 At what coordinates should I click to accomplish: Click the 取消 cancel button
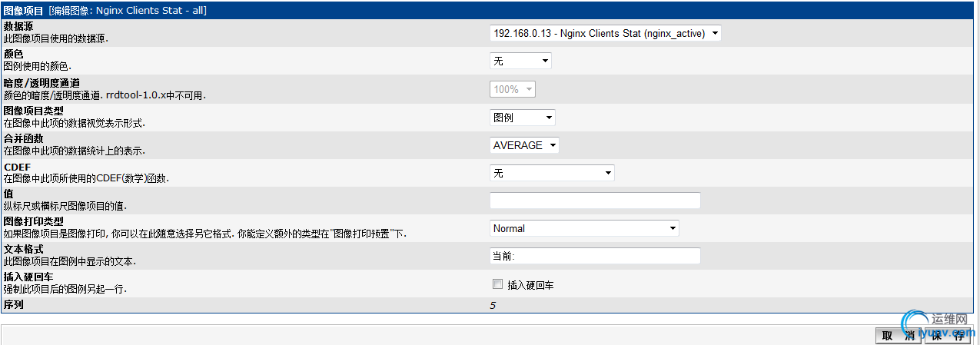pyautogui.click(x=899, y=335)
